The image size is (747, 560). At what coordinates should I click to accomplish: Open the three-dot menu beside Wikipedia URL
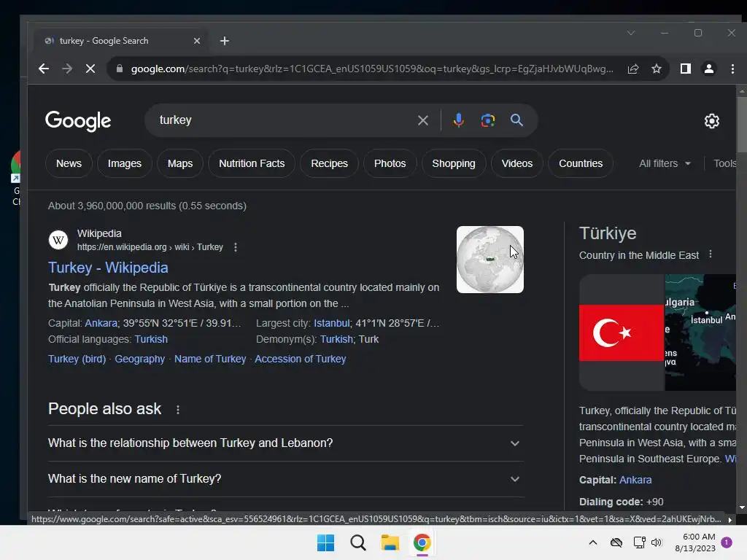coord(236,247)
